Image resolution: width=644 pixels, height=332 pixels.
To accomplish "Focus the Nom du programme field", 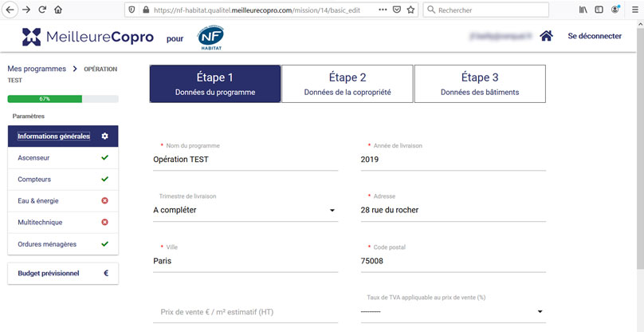I will 245,159.
